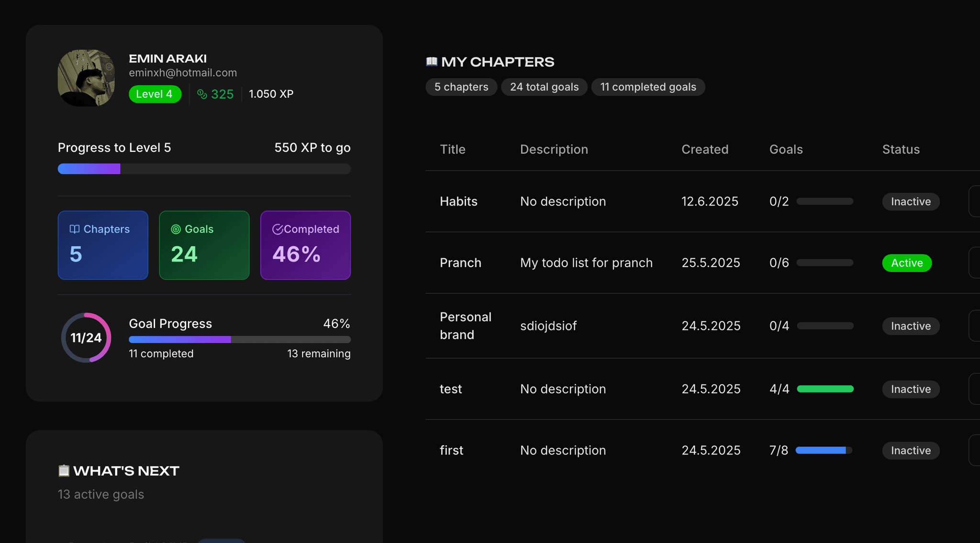The image size is (980, 543).
Task: Sort chapters by the Goals column
Action: tap(786, 149)
